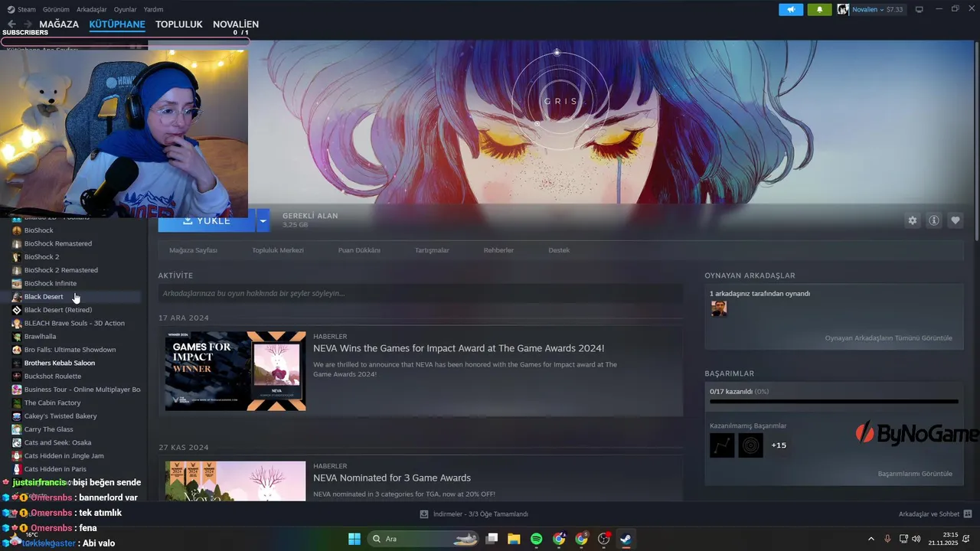This screenshot has width=980, height=551.
Task: Click microphone icon in system tray
Action: point(887,539)
